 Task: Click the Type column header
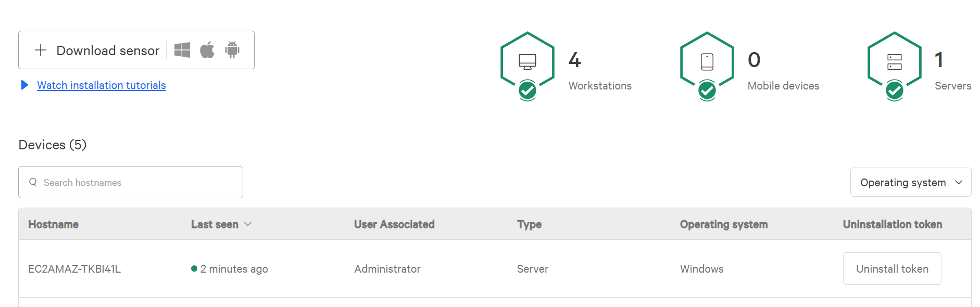pos(529,224)
